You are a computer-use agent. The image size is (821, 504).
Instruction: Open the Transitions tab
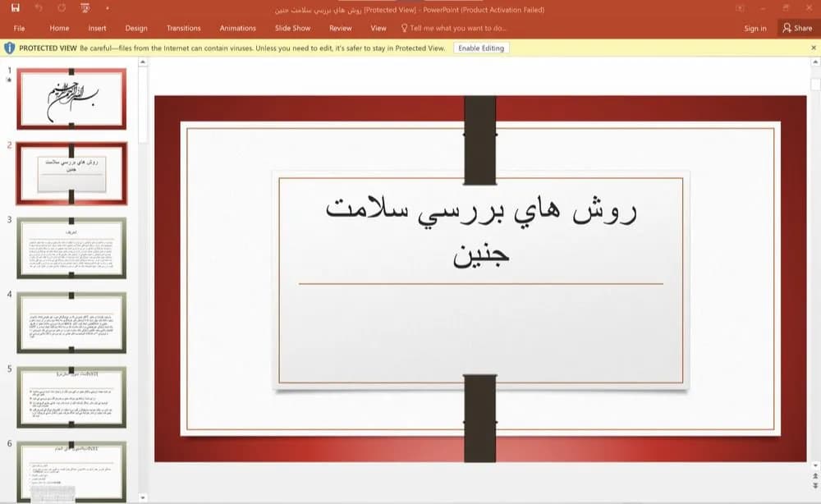(183, 28)
